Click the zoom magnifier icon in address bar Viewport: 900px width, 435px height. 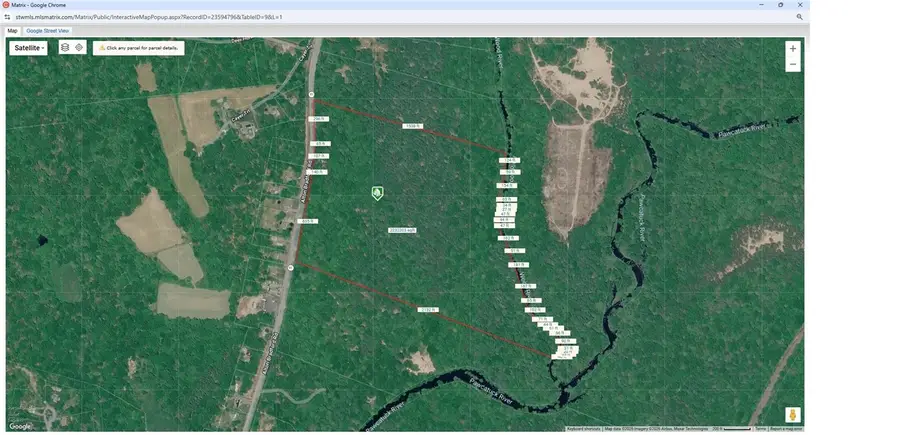[x=800, y=17]
